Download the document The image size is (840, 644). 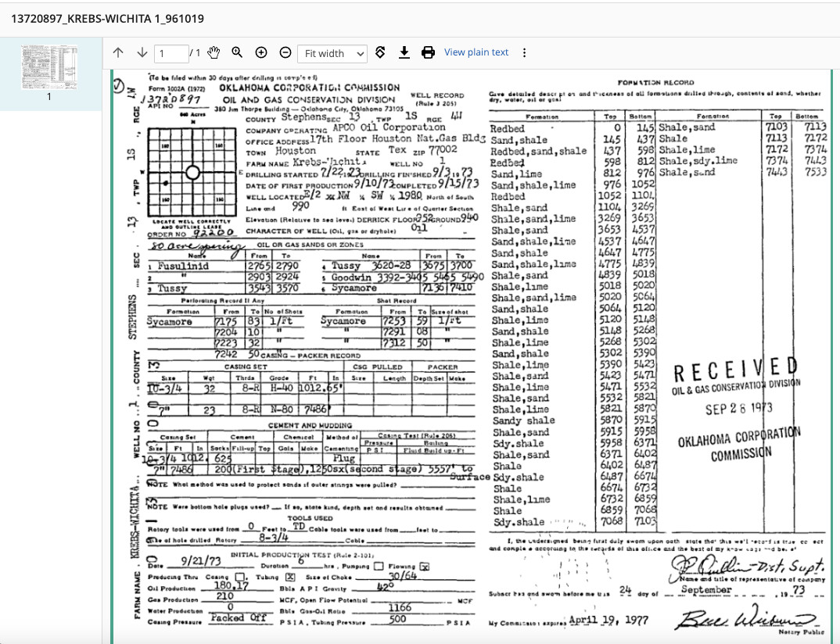(404, 52)
